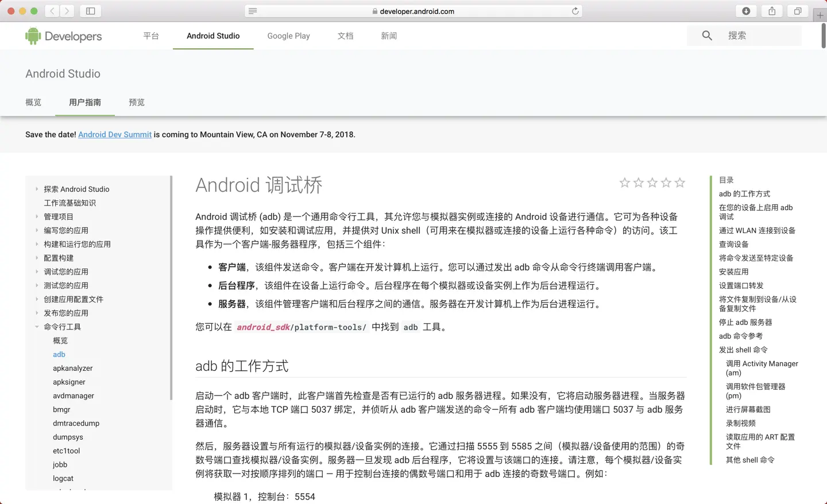Switch to the Google Play tab

(x=288, y=36)
